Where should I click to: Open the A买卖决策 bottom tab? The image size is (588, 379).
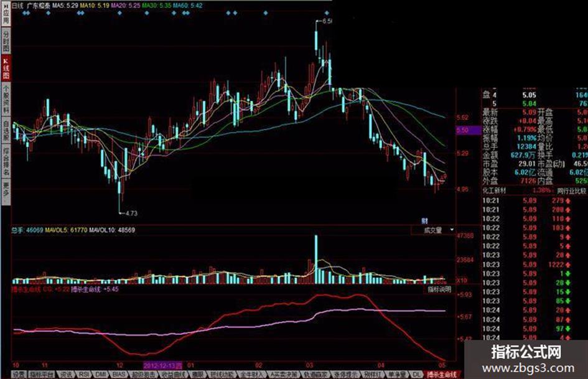coord(284,374)
